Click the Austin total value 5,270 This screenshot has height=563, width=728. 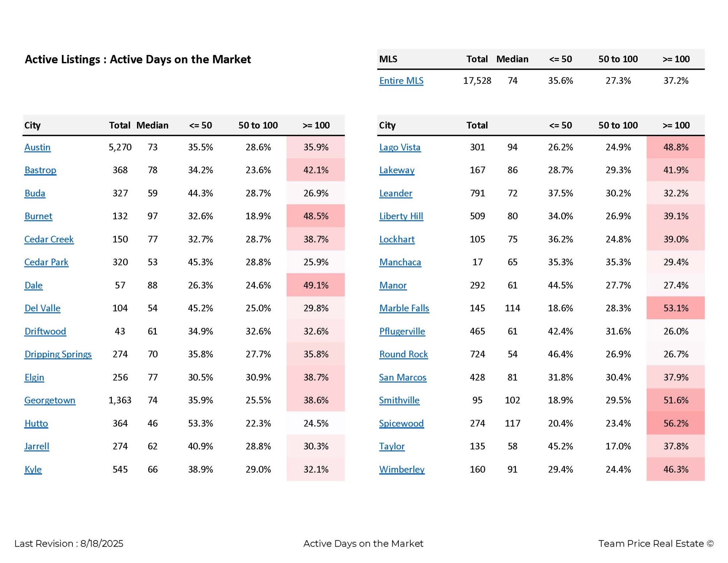coord(120,147)
